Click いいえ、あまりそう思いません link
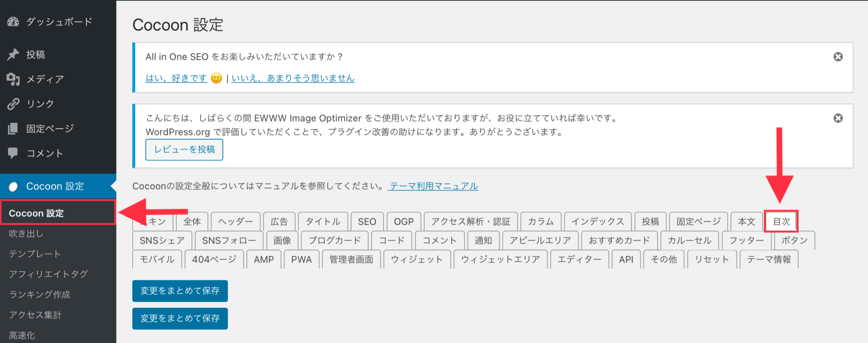The width and height of the screenshot is (868, 343). coord(293,78)
